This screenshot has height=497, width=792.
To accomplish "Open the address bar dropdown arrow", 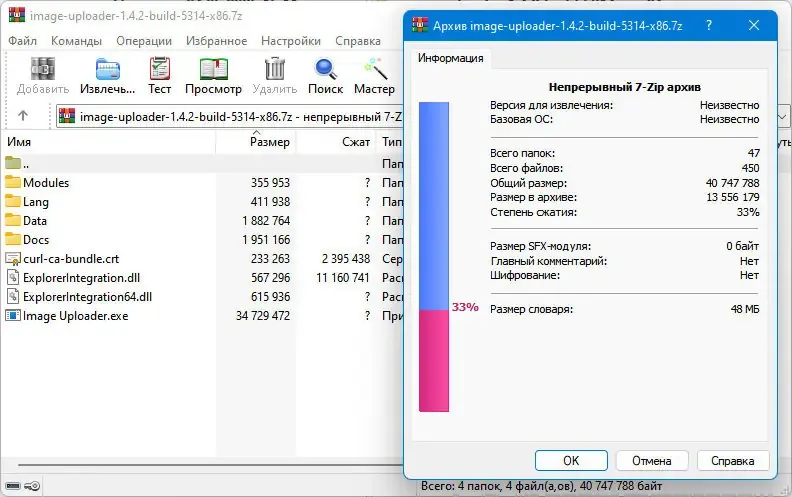I will point(782,117).
